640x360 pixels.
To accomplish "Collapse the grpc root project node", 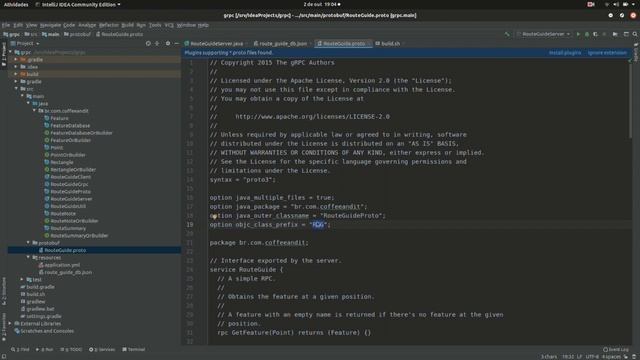I will 10,52.
